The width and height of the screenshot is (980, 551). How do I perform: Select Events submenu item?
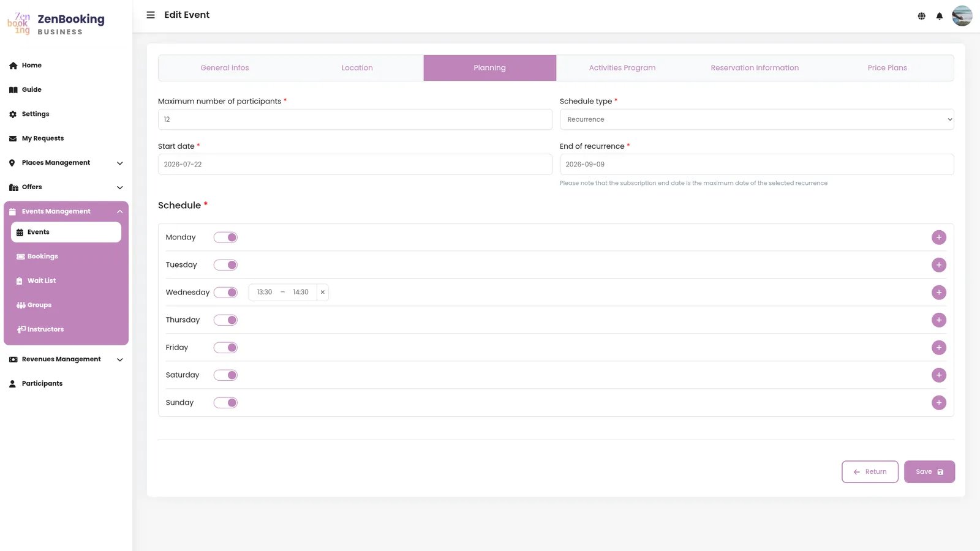pyautogui.click(x=66, y=232)
